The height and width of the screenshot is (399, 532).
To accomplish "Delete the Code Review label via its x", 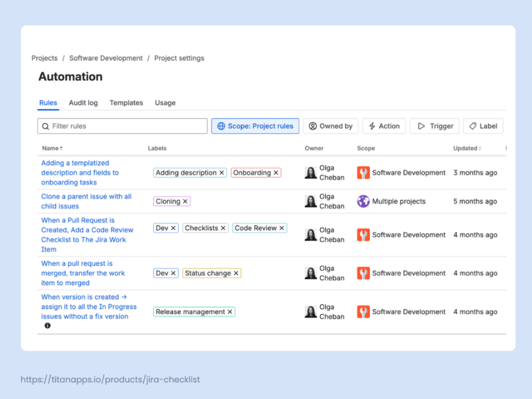I will [282, 228].
